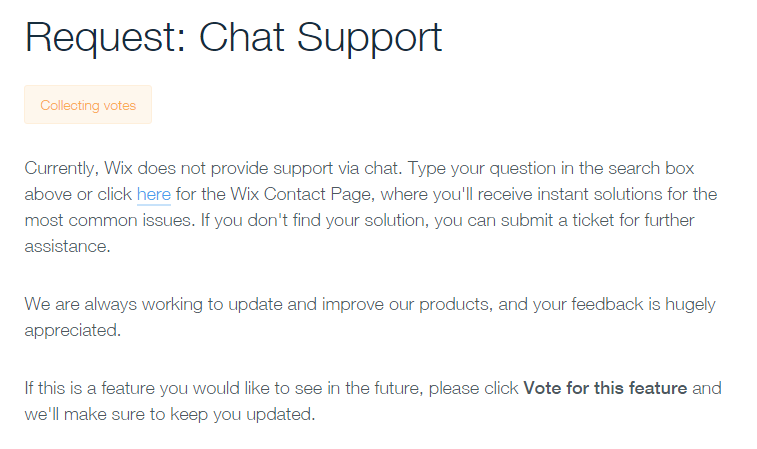Image resolution: width=757 pixels, height=449 pixels.
Task: Open the "here" hyperlink
Action: (x=154, y=194)
